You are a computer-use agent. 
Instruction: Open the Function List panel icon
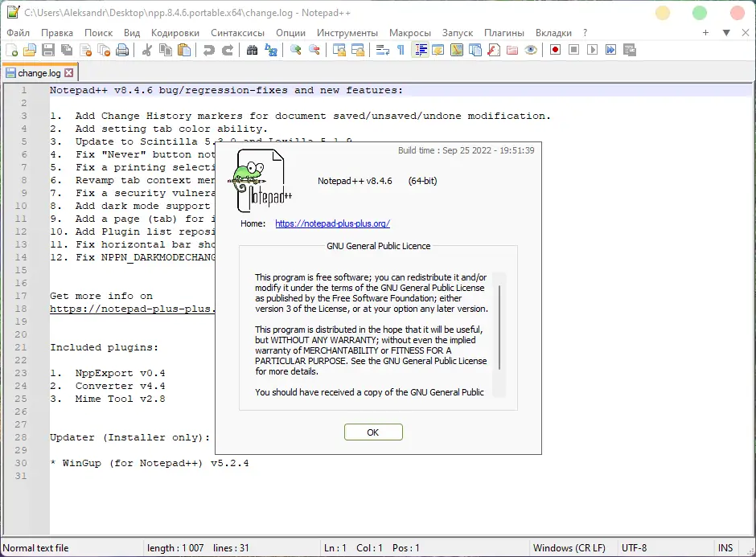494,50
